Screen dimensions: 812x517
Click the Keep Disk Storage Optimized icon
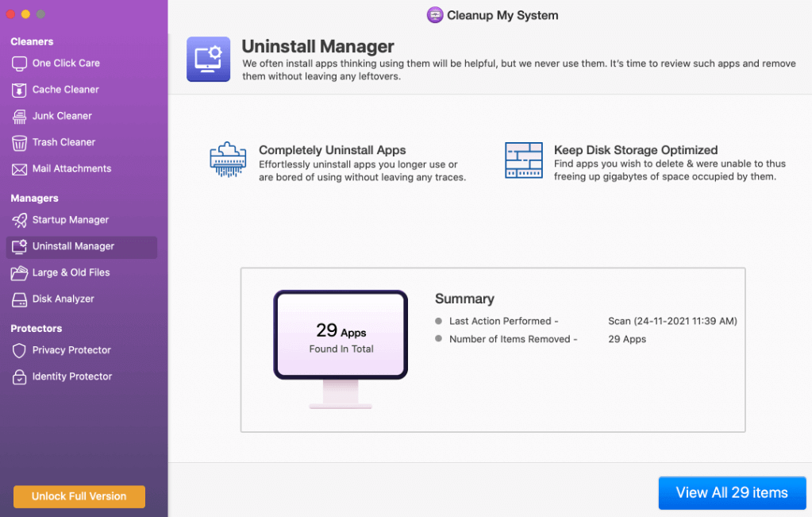pyautogui.click(x=524, y=160)
